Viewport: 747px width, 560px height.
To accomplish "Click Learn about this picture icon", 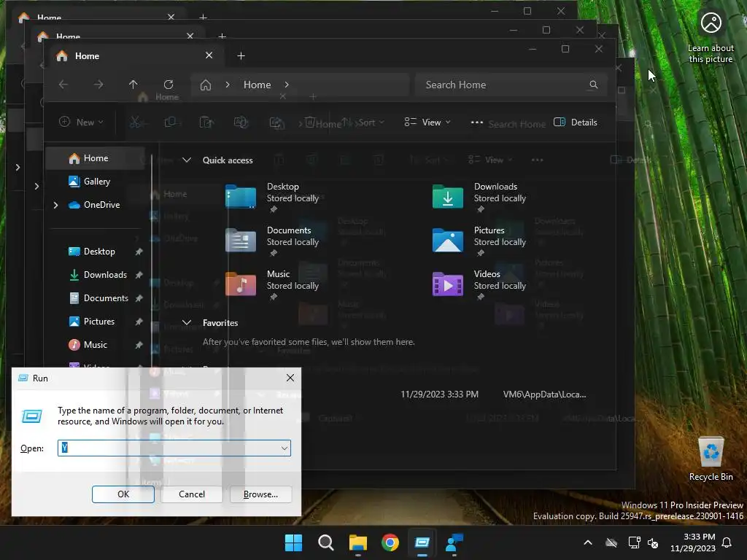I will (x=711, y=37).
